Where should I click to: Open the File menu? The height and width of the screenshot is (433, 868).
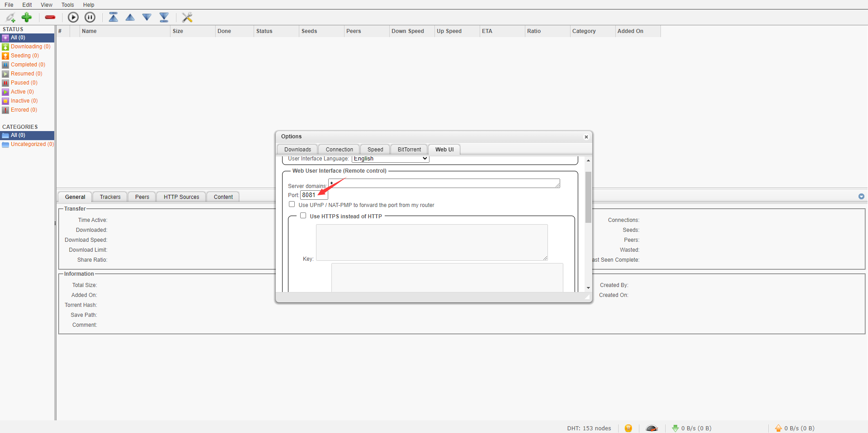coord(9,5)
